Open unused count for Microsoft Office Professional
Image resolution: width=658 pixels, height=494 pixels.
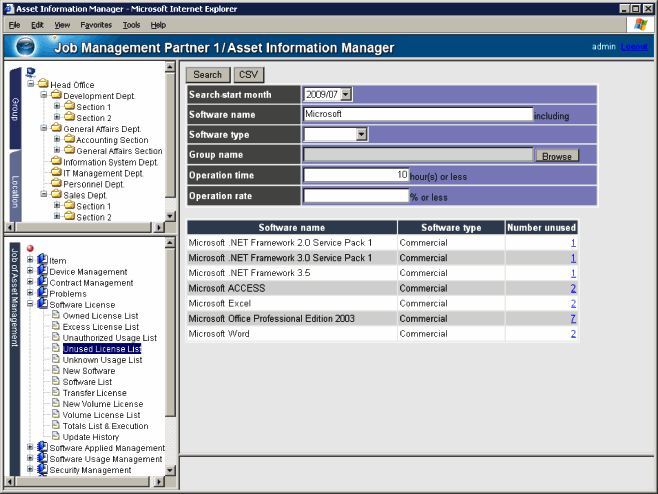click(x=572, y=318)
